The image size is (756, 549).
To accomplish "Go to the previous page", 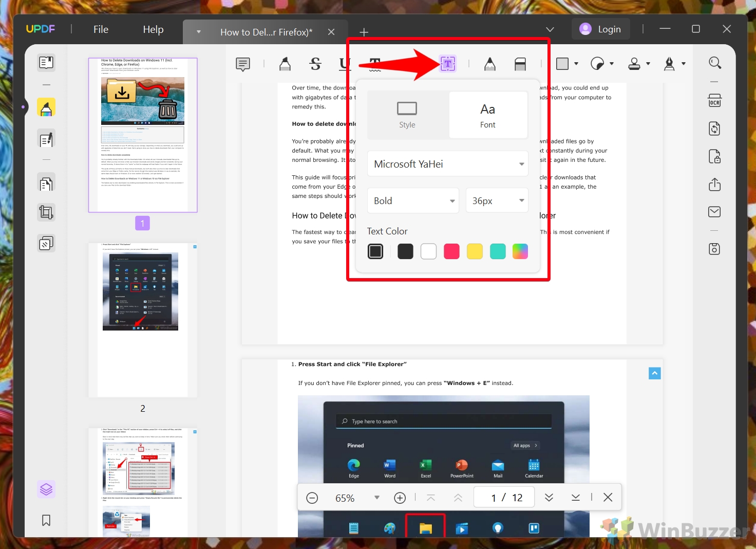I will click(x=458, y=498).
